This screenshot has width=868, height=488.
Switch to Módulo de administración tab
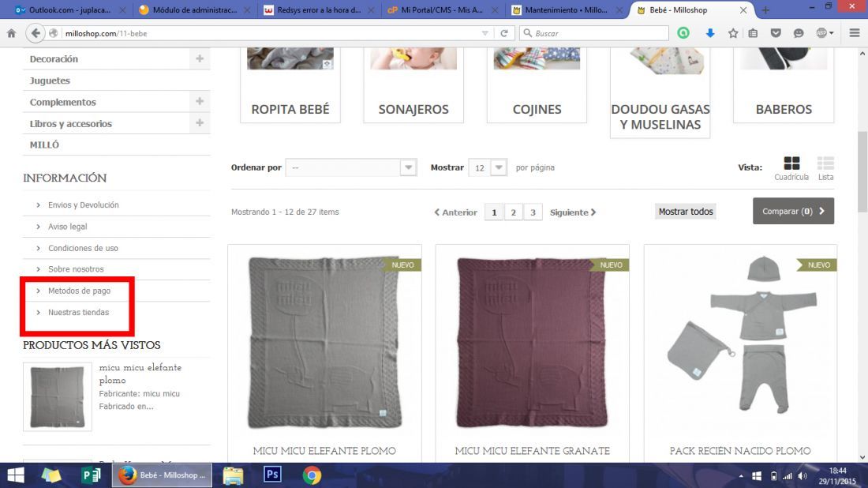tap(195, 10)
